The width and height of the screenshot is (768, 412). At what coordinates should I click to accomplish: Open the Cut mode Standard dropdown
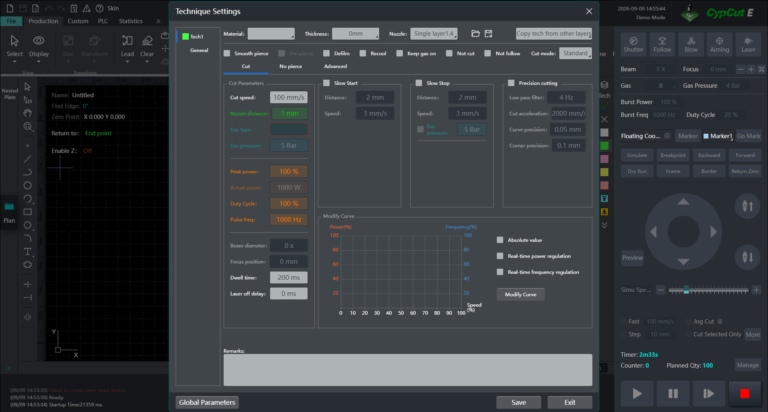pyautogui.click(x=575, y=53)
